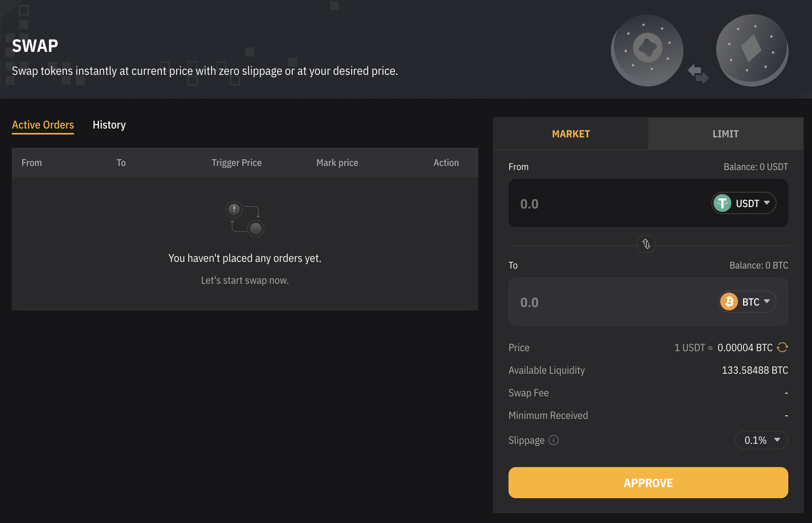Click "You haven't placed any orders yet." message
Viewport: 812px width, 523px height.
[x=245, y=258]
